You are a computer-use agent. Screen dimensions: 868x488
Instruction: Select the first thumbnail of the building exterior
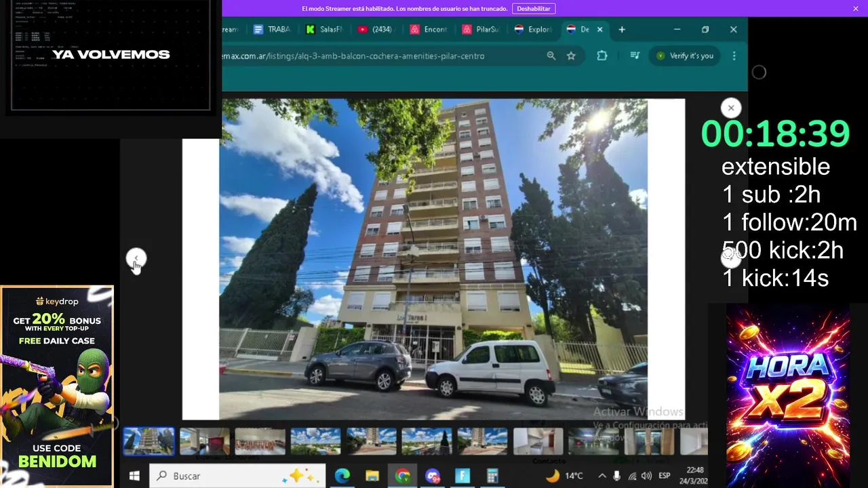coord(149,441)
